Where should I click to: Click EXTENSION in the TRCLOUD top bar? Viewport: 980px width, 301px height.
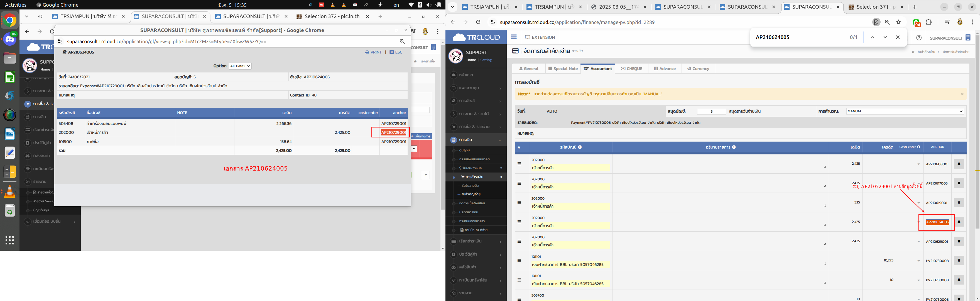[x=540, y=37]
